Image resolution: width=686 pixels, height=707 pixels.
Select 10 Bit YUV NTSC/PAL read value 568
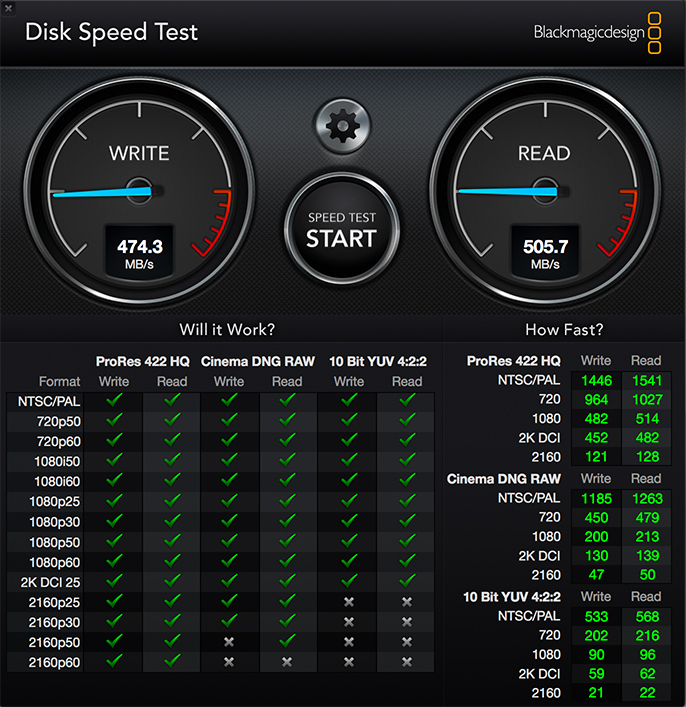coord(647,616)
